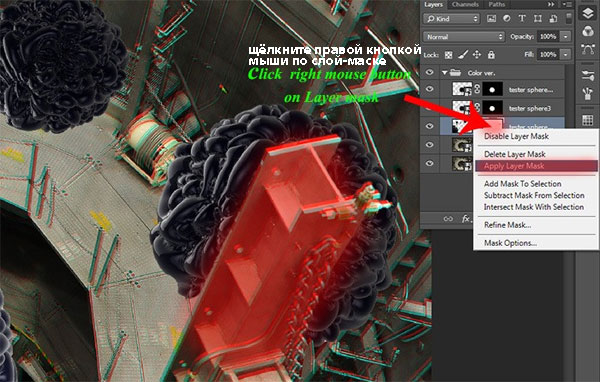The height and width of the screenshot is (382, 600).
Task: Choose Apply Layer Mask
Action: click(x=536, y=166)
